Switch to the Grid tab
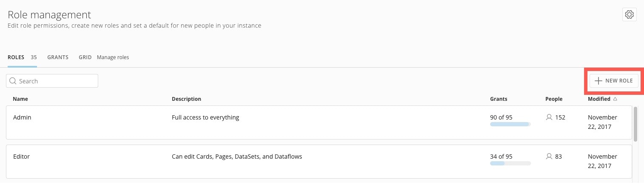Image resolution: width=644 pixels, height=185 pixels. pyautogui.click(x=85, y=57)
